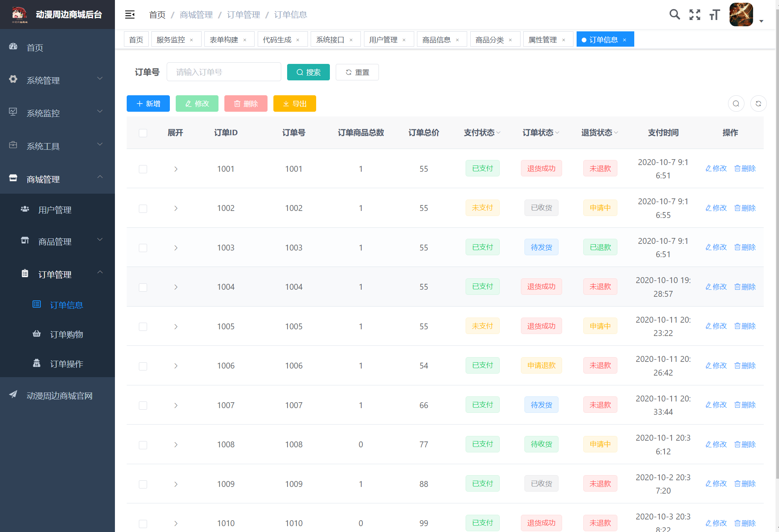Click 删除 link for order 1005
Screen dimensions: 779x532
745,326
